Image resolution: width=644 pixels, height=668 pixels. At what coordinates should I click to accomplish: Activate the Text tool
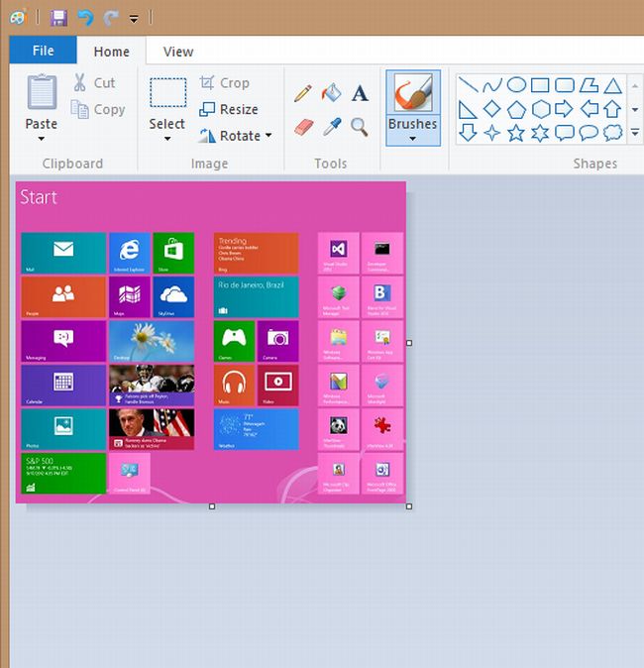pos(360,93)
